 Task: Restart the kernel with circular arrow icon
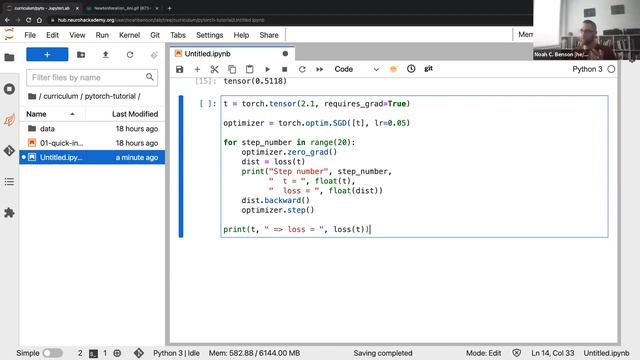click(x=302, y=69)
